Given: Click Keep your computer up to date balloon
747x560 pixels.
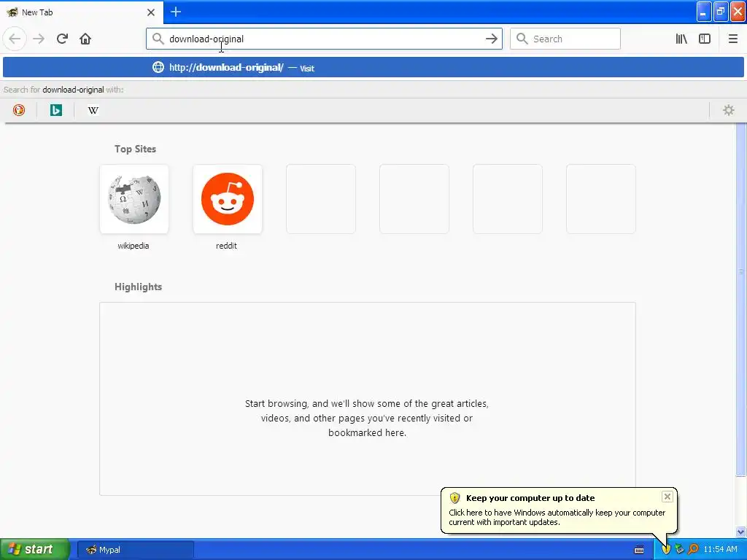Looking at the screenshot, I should (x=559, y=510).
